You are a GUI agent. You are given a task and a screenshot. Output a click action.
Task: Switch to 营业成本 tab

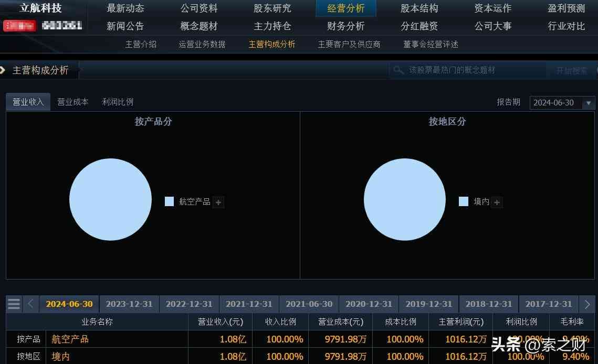73,102
